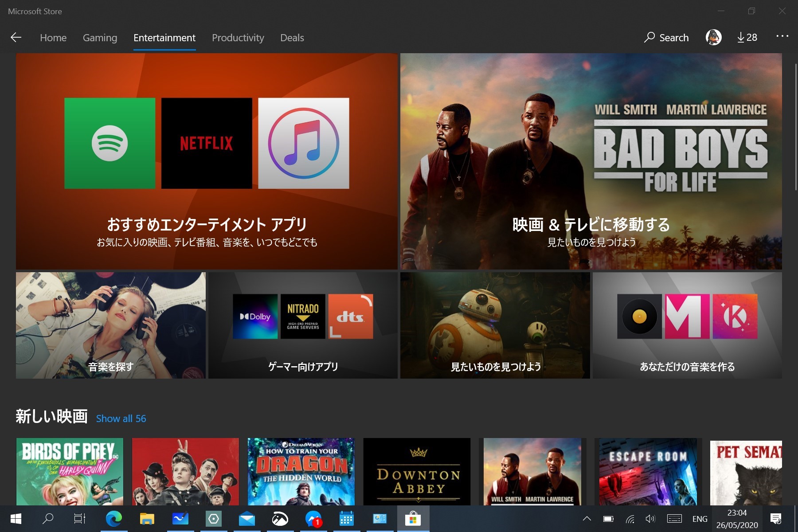Click the iTunes app tile
This screenshot has width=798, height=532.
(304, 143)
